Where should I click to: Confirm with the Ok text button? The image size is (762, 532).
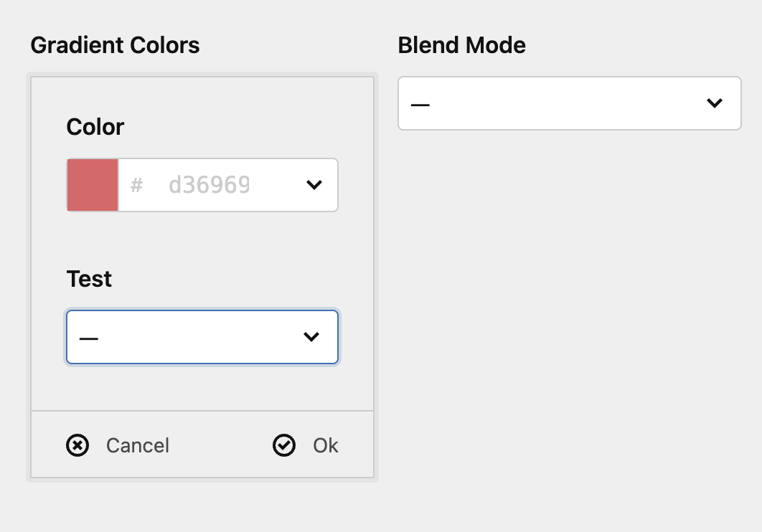pos(326,445)
